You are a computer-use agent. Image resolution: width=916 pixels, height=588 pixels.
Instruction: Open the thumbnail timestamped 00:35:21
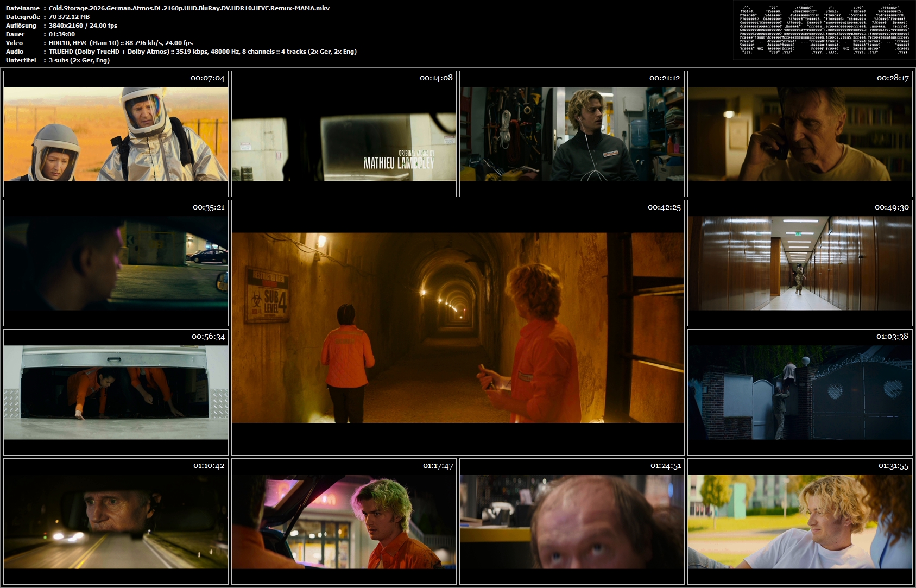116,263
